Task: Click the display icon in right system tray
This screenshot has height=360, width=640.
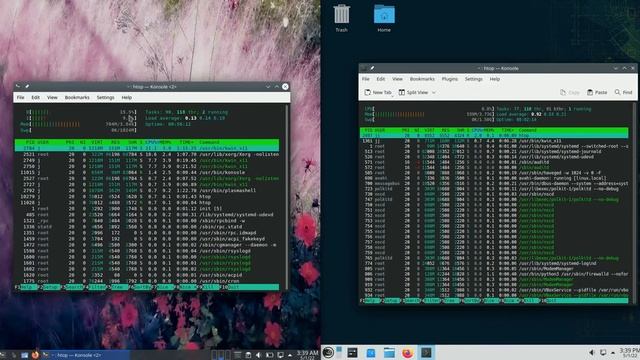Action: tap(602, 352)
